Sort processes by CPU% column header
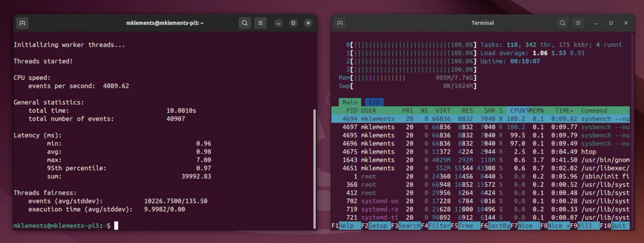 [x=518, y=110]
